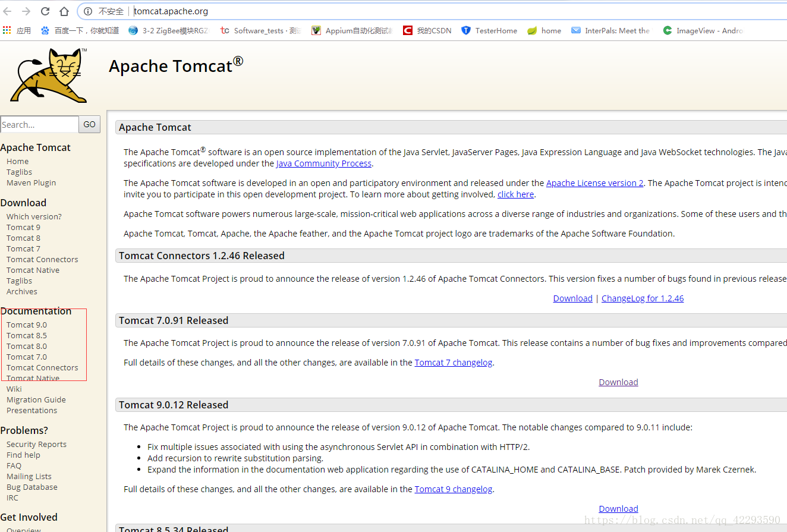Click the Tomcat 9.0.12 Released heading

(174, 405)
